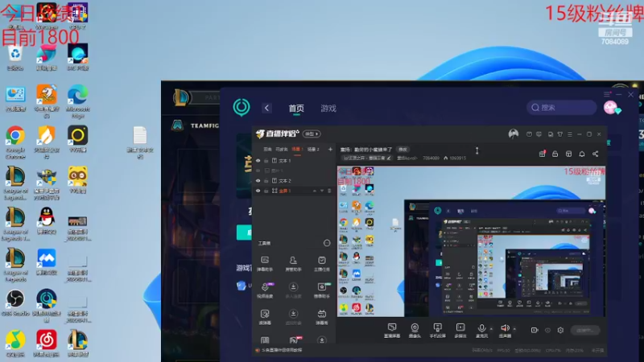Open the notification bell in the streaming app

click(x=582, y=154)
